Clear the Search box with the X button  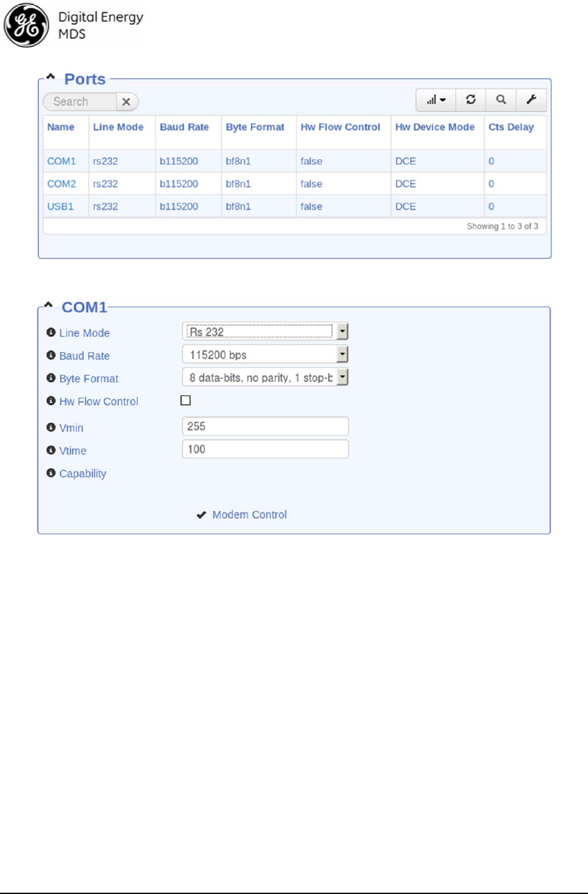coord(126,102)
